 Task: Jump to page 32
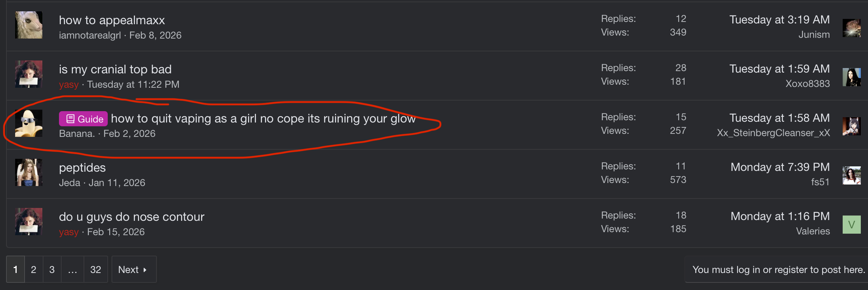96,270
